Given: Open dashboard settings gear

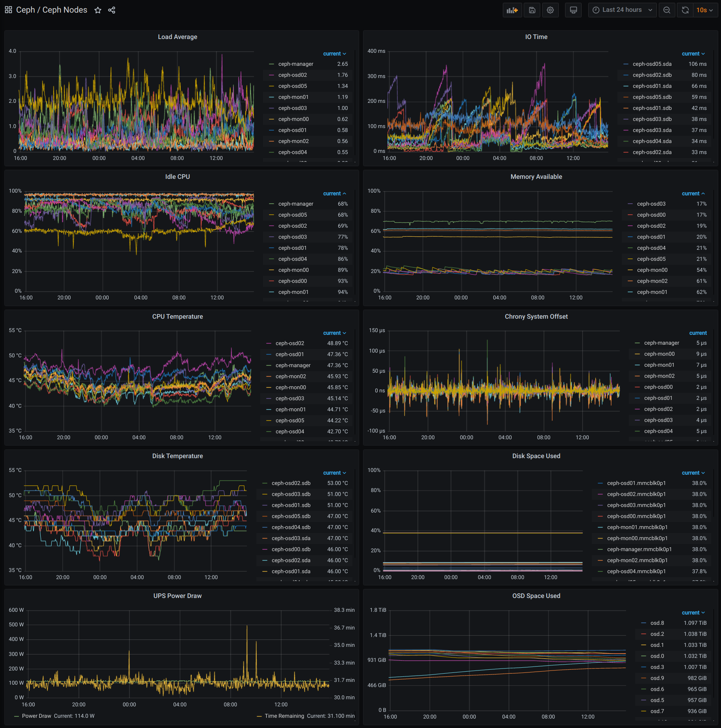Looking at the screenshot, I should click(x=550, y=10).
